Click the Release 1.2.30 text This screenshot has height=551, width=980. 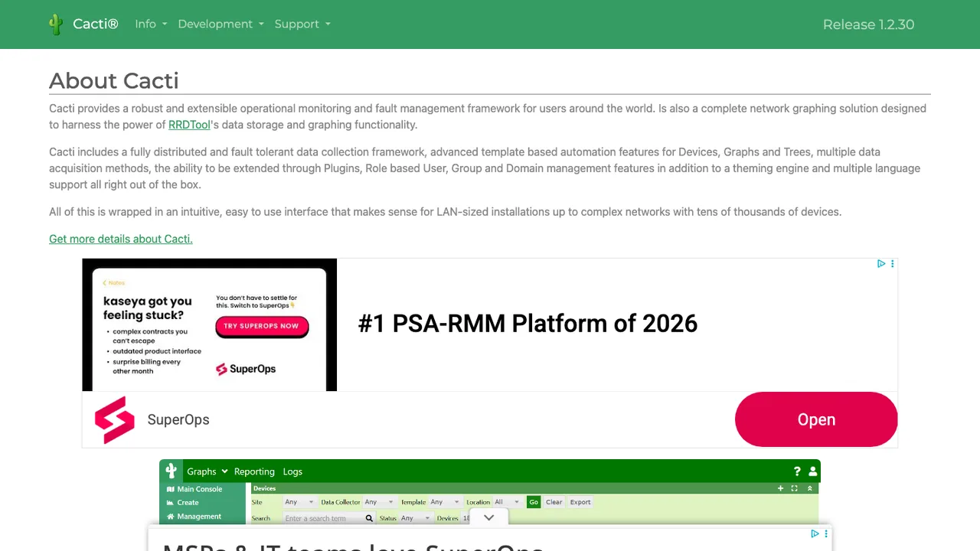click(x=869, y=24)
